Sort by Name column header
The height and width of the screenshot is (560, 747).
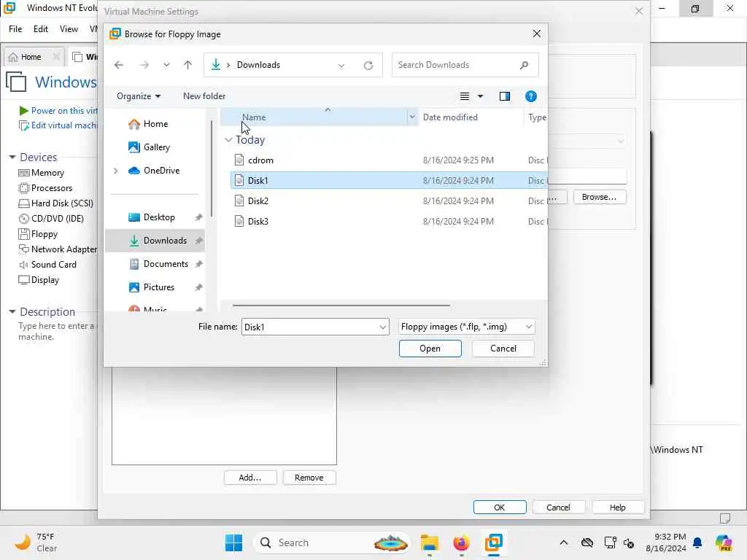click(314, 117)
